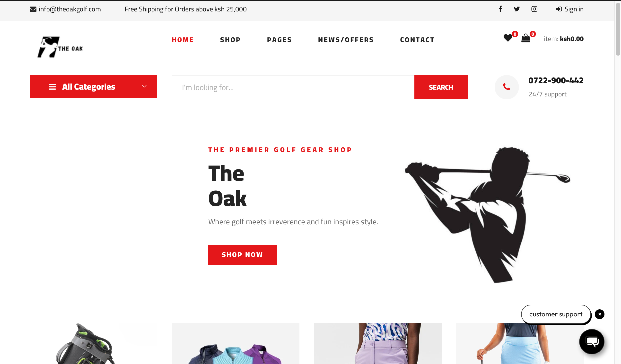Click the Shop Now button
This screenshot has height=364, width=621.
243,255
